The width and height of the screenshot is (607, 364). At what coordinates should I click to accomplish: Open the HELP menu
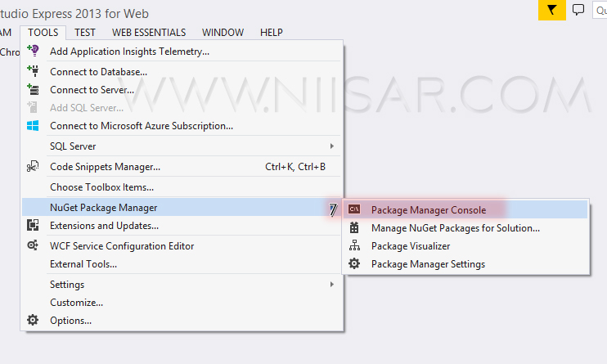tap(272, 33)
